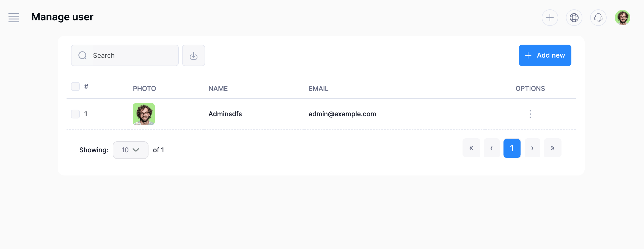
Task: Check the checkbox for row 1
Action: pos(75,114)
